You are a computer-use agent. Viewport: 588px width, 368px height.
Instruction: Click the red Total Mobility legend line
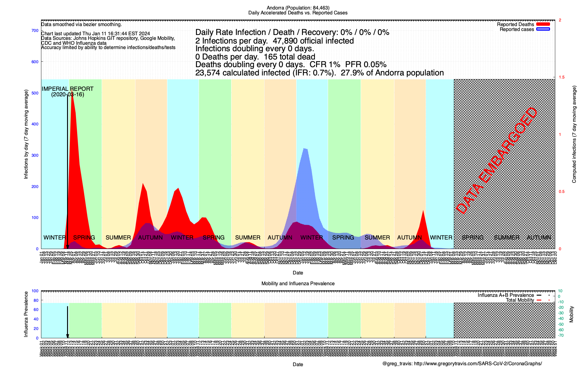[x=539, y=300]
